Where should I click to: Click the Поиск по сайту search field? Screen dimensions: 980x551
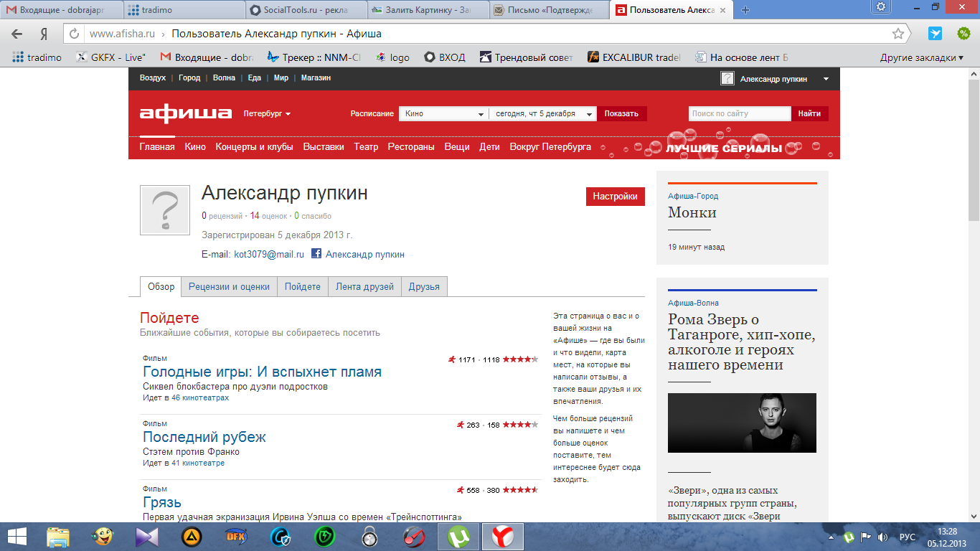pos(739,113)
